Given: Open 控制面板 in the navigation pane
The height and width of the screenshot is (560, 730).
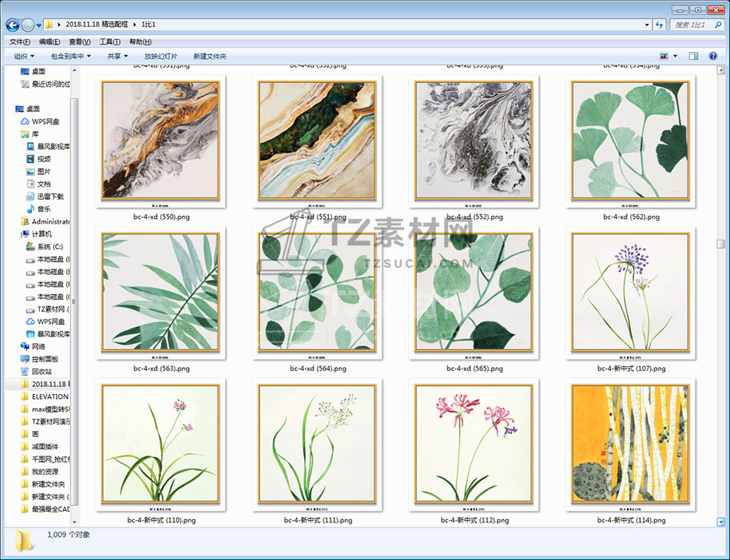Looking at the screenshot, I should point(45,359).
